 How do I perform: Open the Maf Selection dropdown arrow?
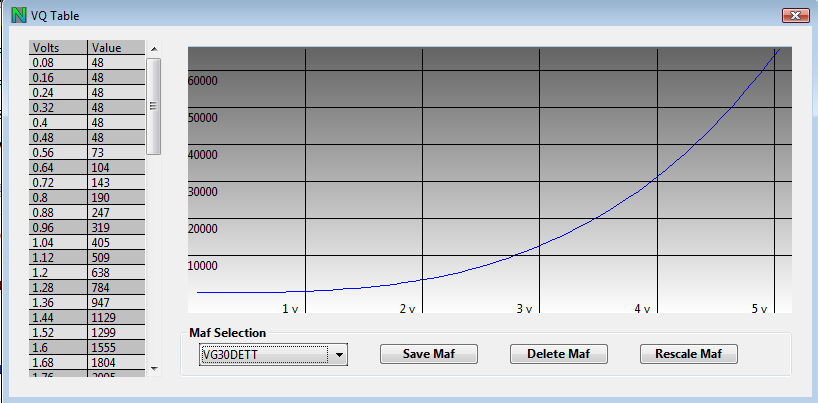pos(339,354)
